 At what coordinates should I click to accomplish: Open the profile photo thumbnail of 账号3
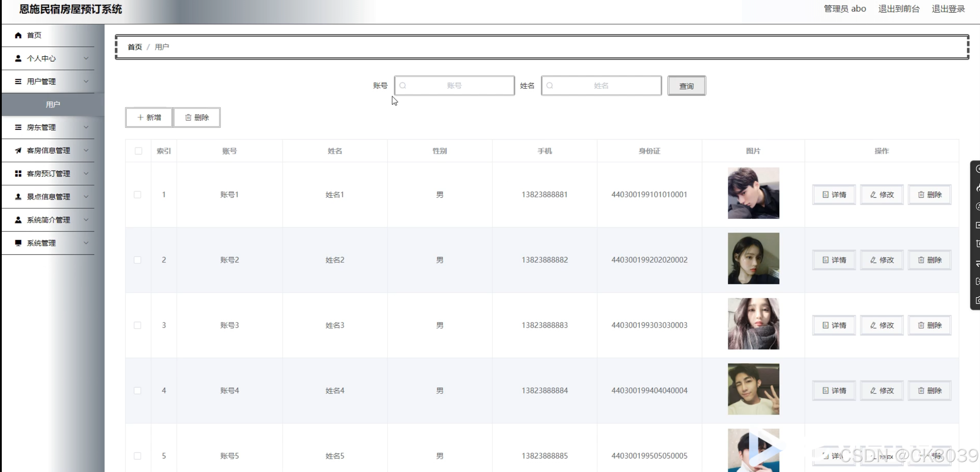pyautogui.click(x=753, y=324)
